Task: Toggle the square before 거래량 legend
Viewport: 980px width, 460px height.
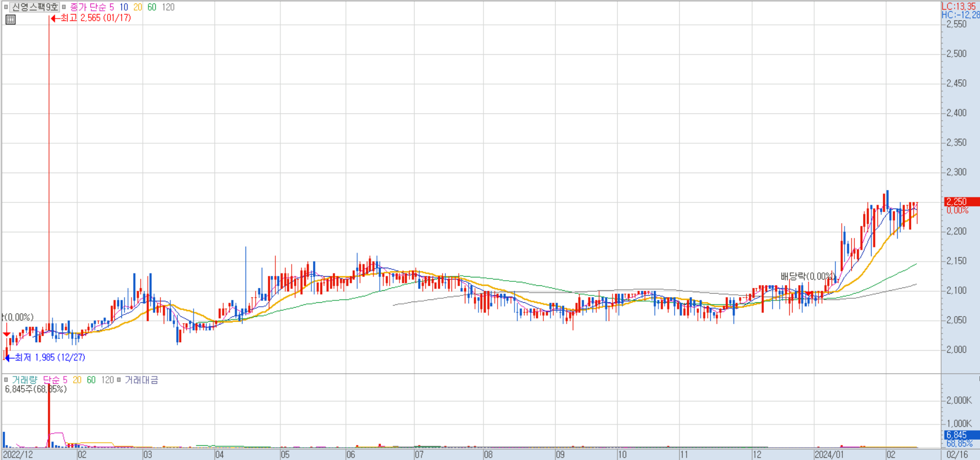Action: click(x=6, y=380)
